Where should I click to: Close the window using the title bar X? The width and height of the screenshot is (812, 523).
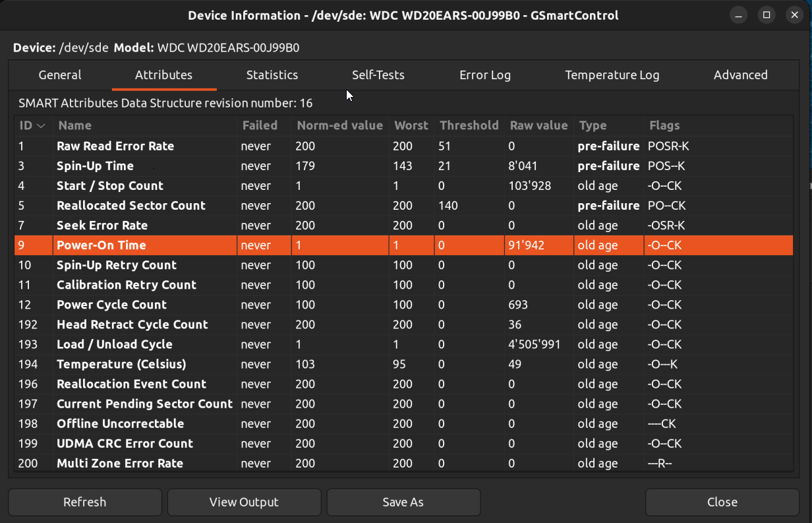click(794, 15)
